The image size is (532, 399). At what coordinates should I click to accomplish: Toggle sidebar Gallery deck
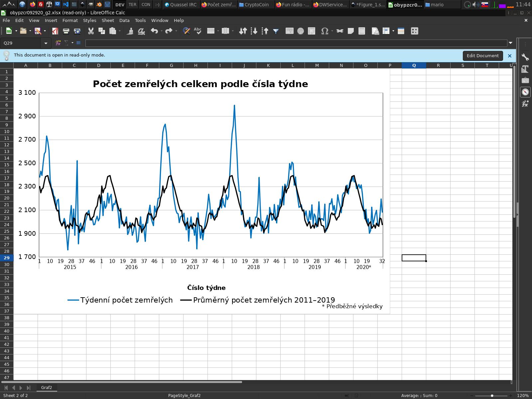point(525,80)
